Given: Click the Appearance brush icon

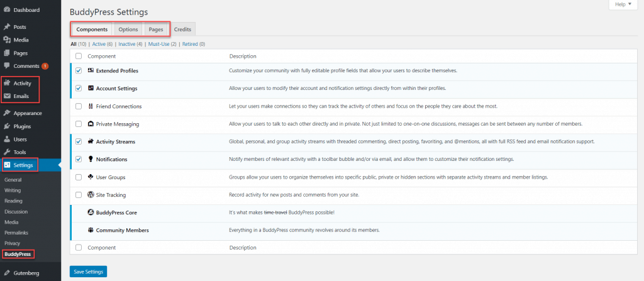Looking at the screenshot, I should pos(6,113).
